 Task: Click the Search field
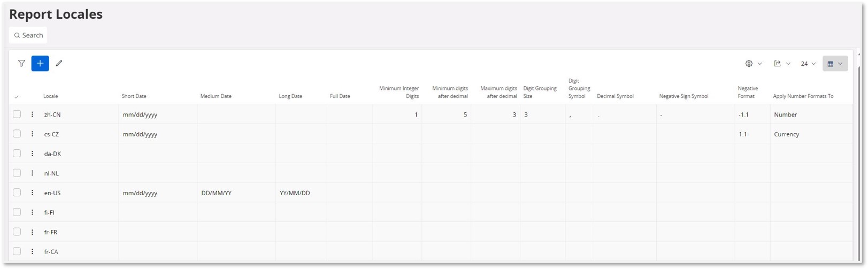tap(28, 35)
